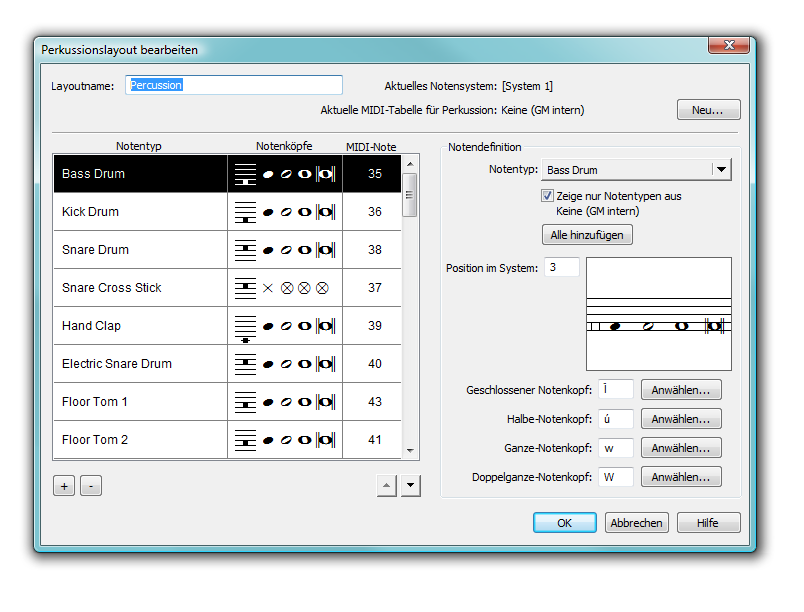Image resolution: width=804 pixels, height=612 pixels.
Task: Click the Alle hinzufügen button
Action: click(x=587, y=235)
